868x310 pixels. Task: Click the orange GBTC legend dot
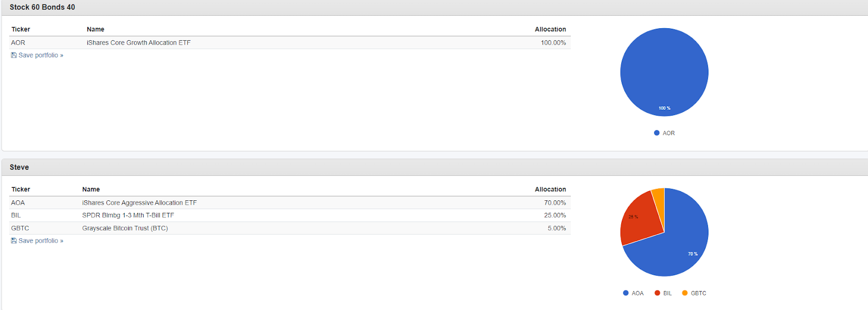[685, 293]
